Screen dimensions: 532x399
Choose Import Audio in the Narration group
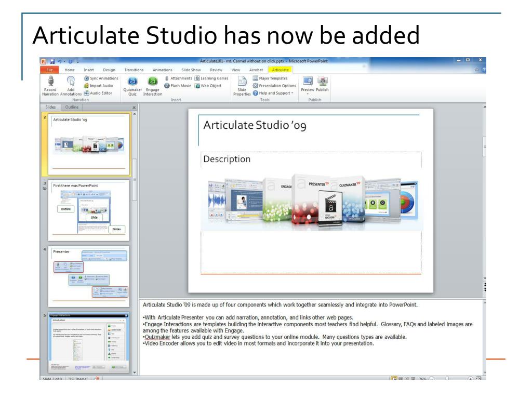click(98, 86)
